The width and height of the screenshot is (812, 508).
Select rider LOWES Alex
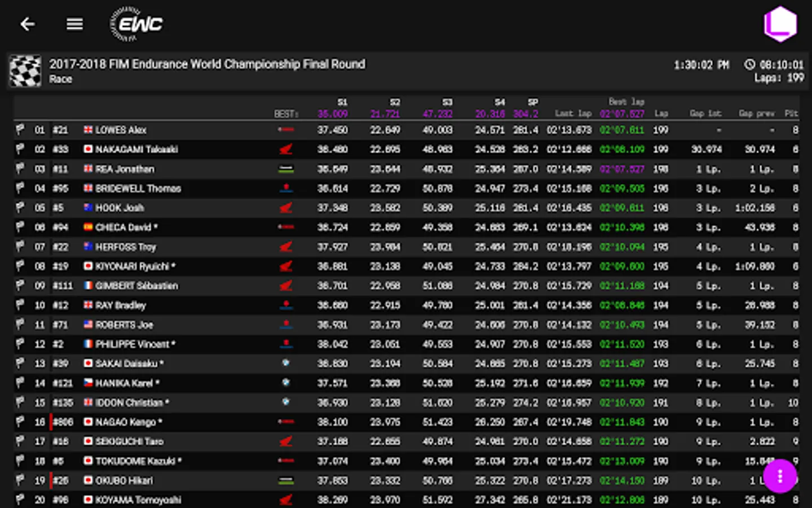121,130
